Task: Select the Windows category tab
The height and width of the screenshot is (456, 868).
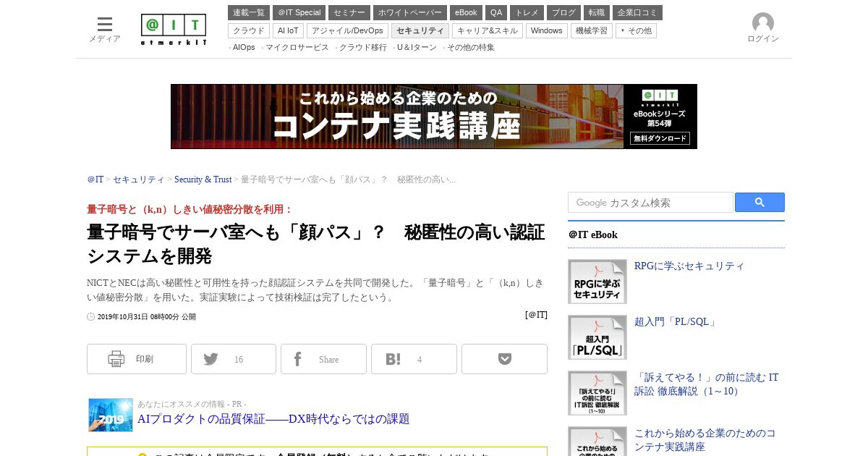Action: pyautogui.click(x=547, y=30)
